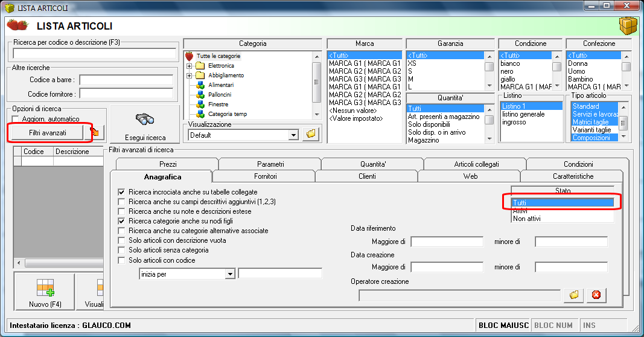Expand the Abbigliamento tree node
Viewport: 644px width, 337px height.
click(189, 75)
